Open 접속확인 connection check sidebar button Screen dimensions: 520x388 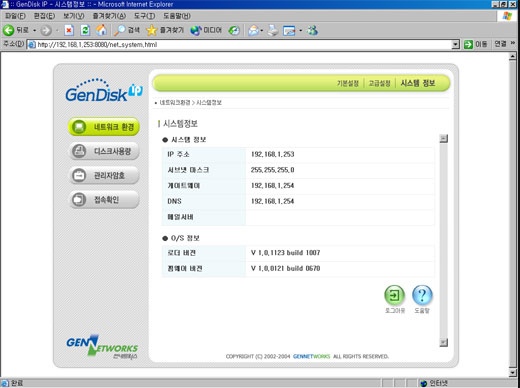tap(104, 199)
